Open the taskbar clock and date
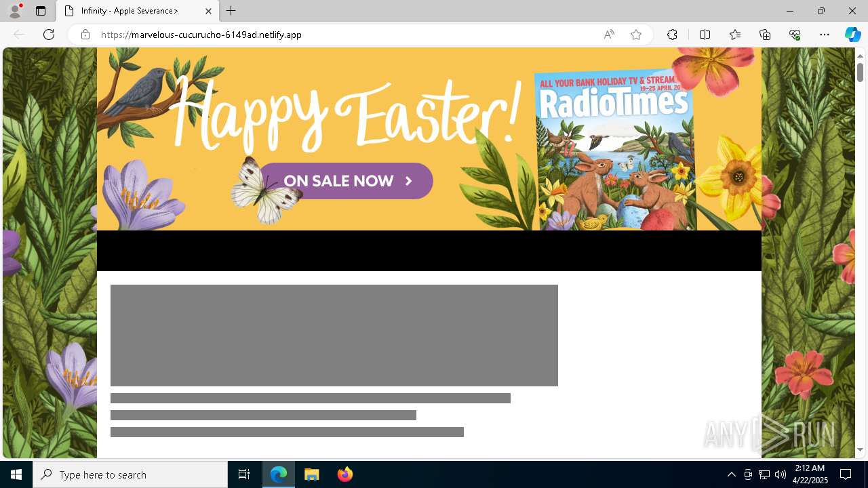This screenshot has height=488, width=868. 809,474
